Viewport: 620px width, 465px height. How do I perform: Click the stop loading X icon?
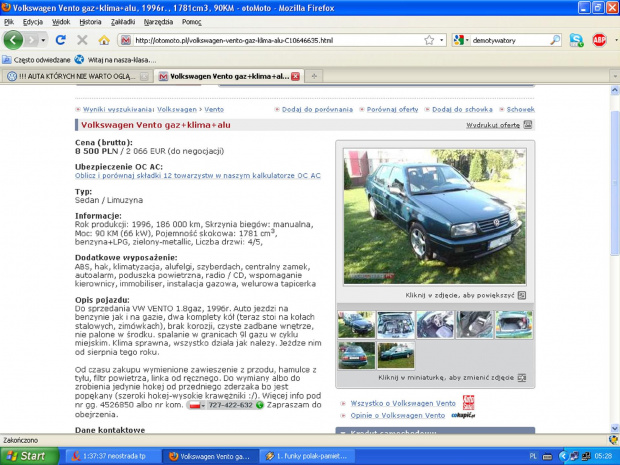[82, 40]
